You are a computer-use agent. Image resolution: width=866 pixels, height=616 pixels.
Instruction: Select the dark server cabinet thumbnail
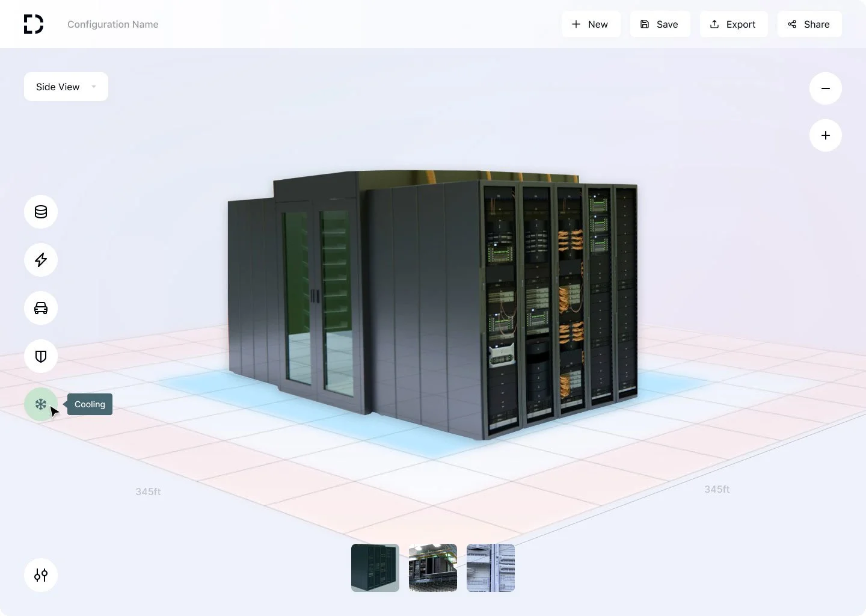tap(375, 568)
